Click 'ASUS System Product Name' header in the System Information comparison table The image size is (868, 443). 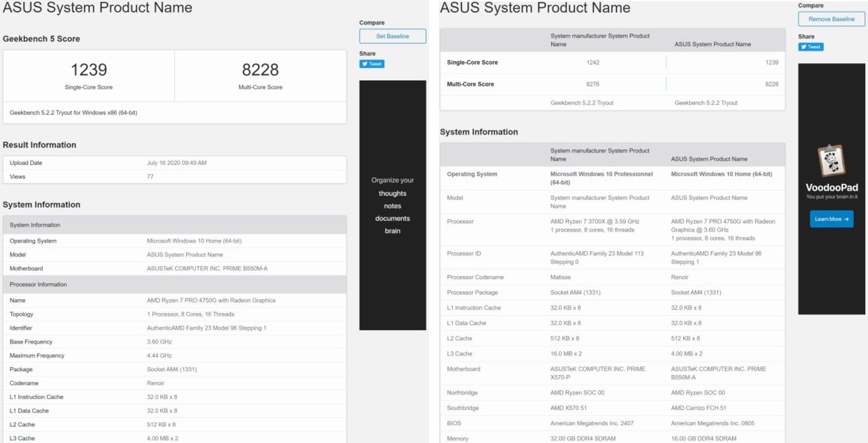coord(709,159)
